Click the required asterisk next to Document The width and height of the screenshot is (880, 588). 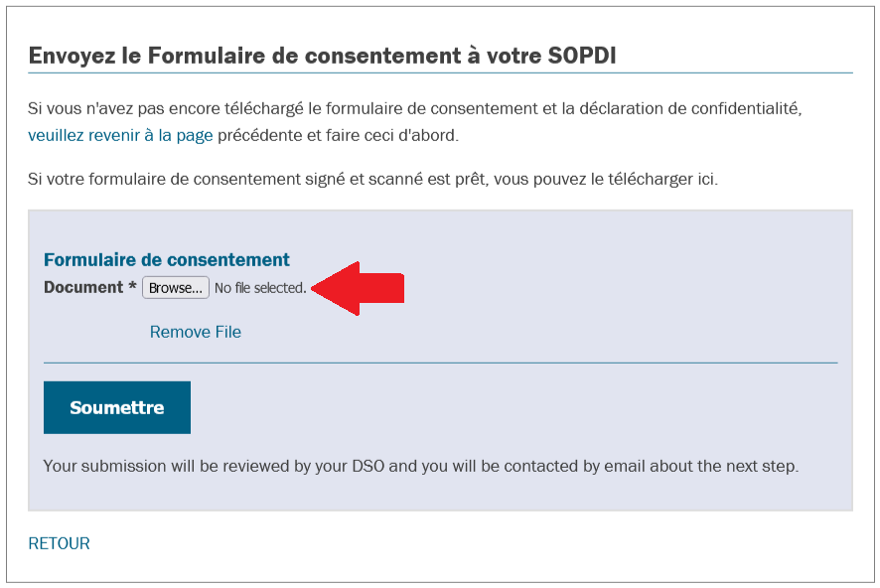point(132,286)
